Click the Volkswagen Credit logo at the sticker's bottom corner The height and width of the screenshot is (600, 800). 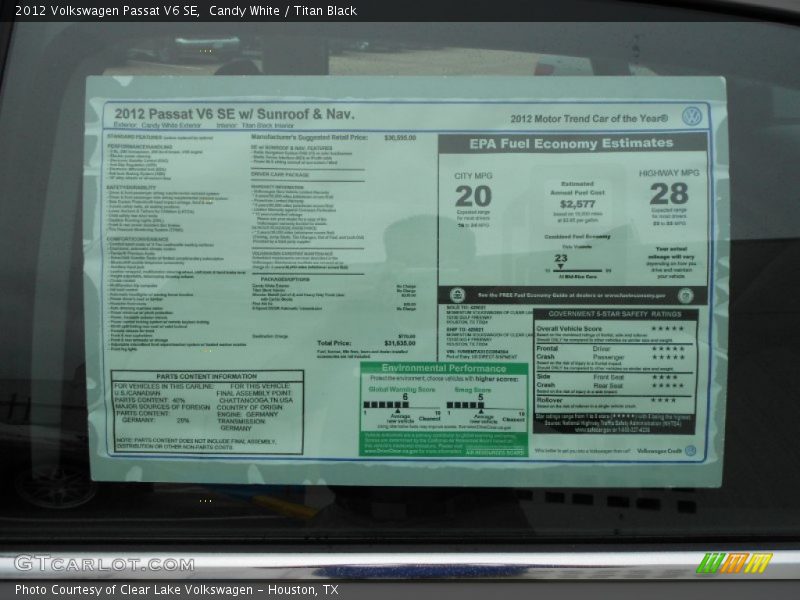(x=690, y=451)
